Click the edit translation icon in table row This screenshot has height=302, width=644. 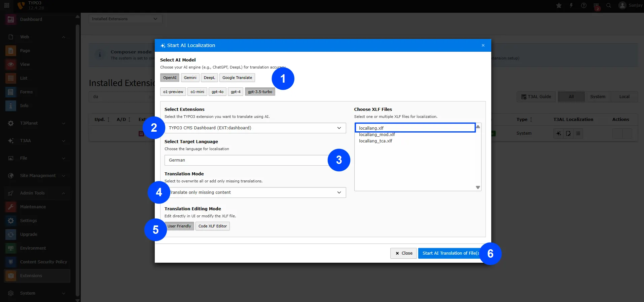click(x=568, y=133)
